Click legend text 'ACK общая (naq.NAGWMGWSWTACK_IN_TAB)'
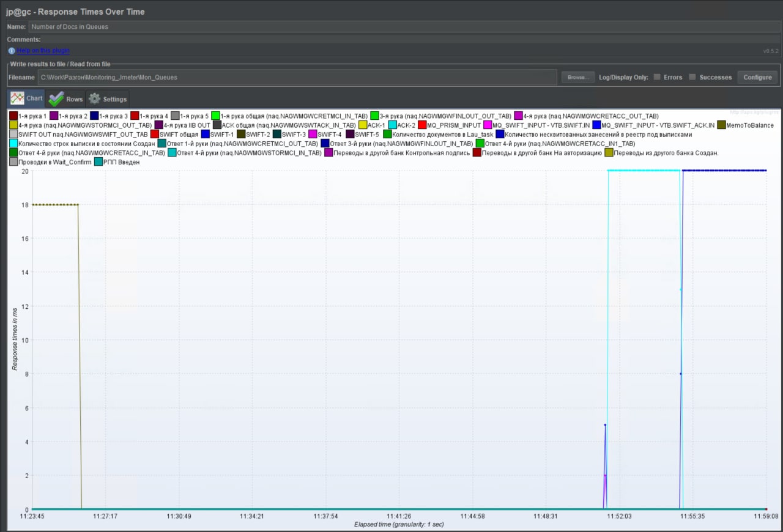 [x=289, y=125]
